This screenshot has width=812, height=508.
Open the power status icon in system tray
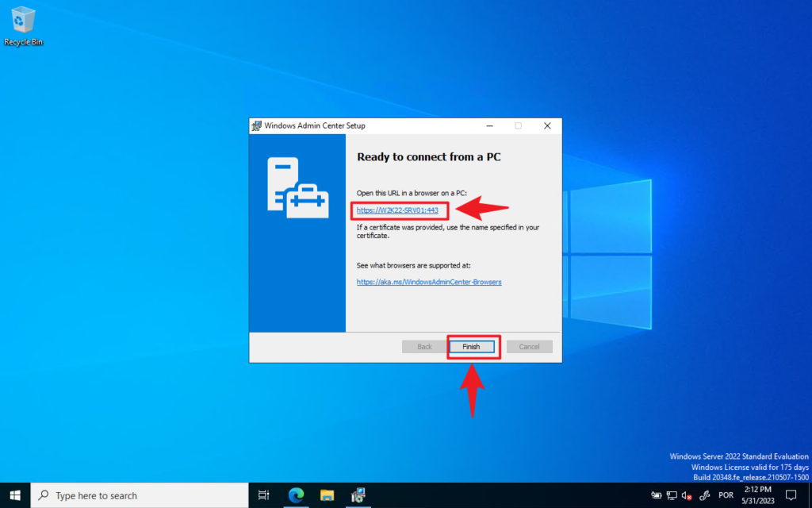655,495
